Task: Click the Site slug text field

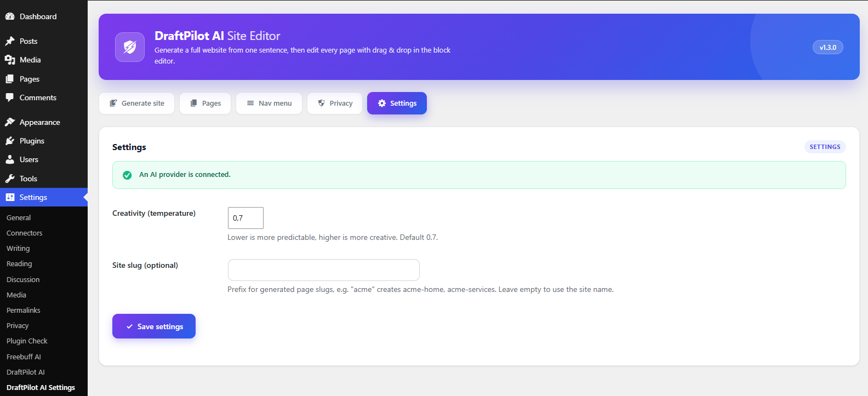Action: point(324,270)
